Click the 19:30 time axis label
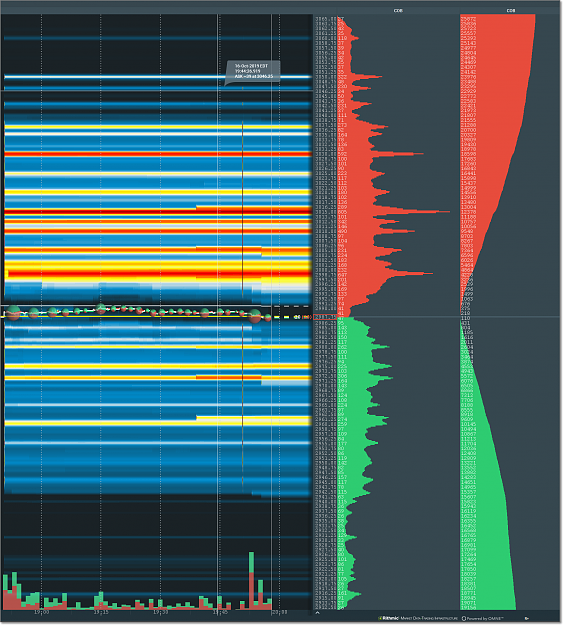 (160, 612)
